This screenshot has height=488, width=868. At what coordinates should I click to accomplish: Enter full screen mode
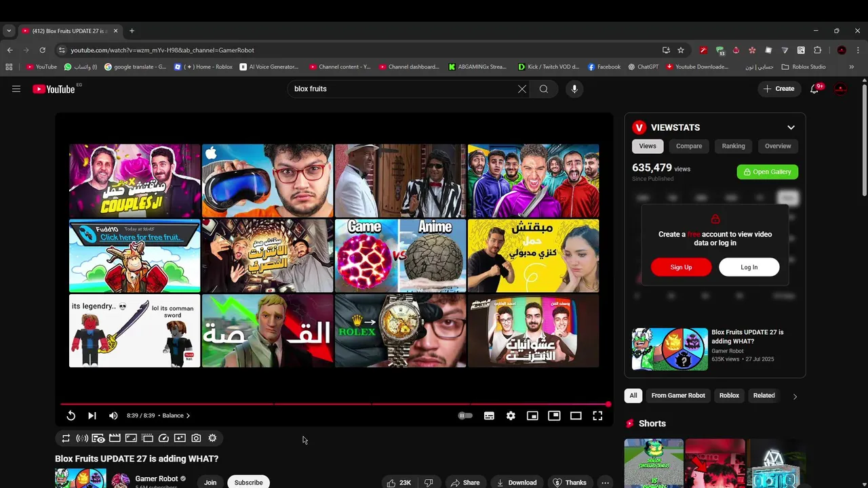[597, 415]
